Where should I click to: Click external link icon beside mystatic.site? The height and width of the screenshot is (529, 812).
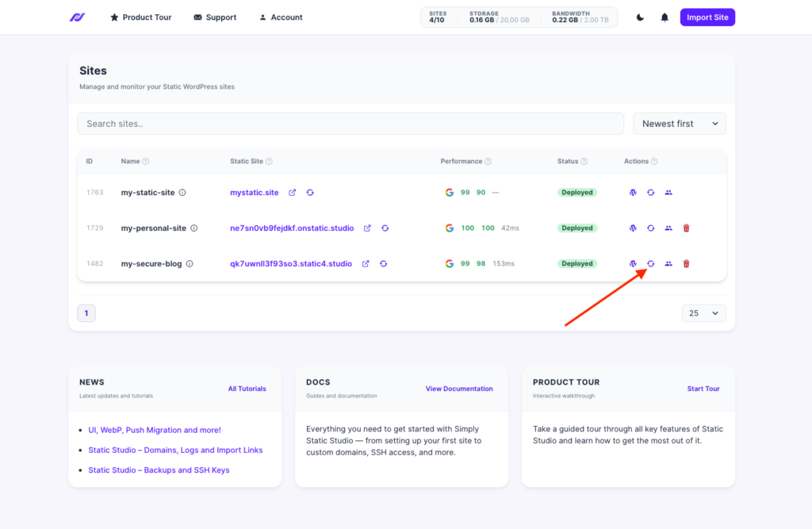(292, 192)
